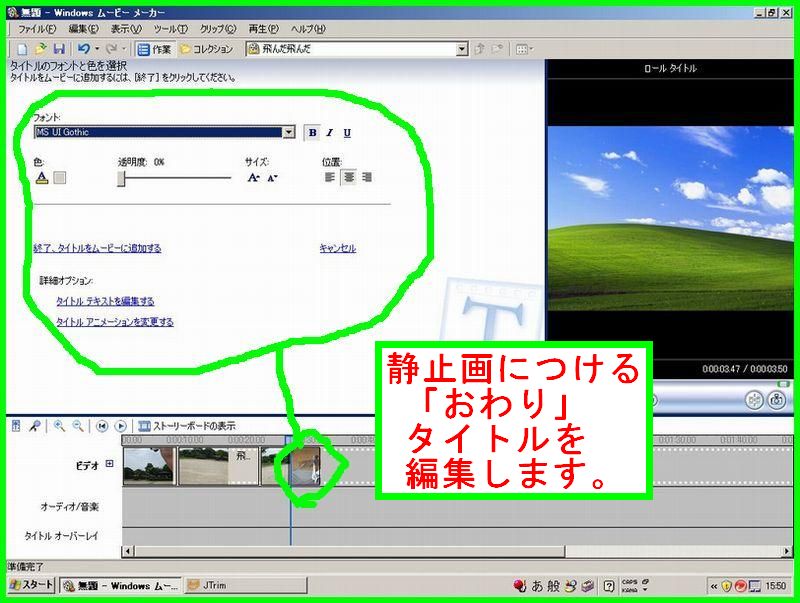Viewport: 800px width, 603px height.
Task: Expand hidden system tray icons chevron
Action: [x=714, y=586]
